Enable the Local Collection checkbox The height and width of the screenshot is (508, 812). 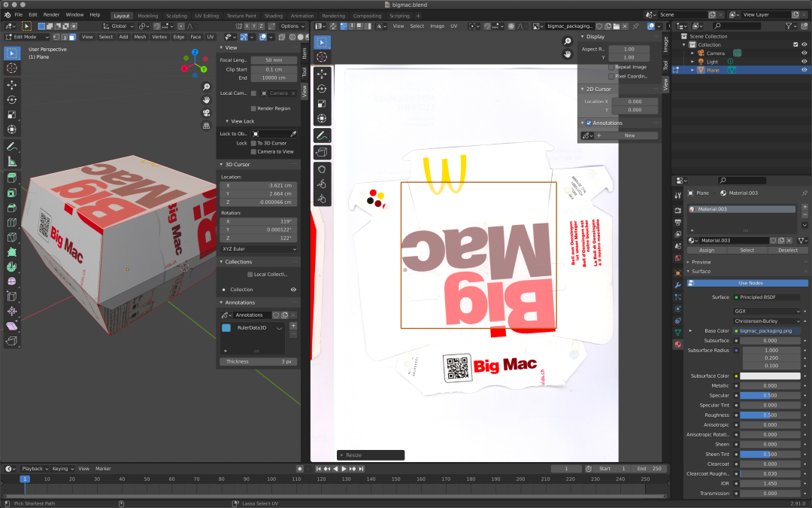click(250, 274)
